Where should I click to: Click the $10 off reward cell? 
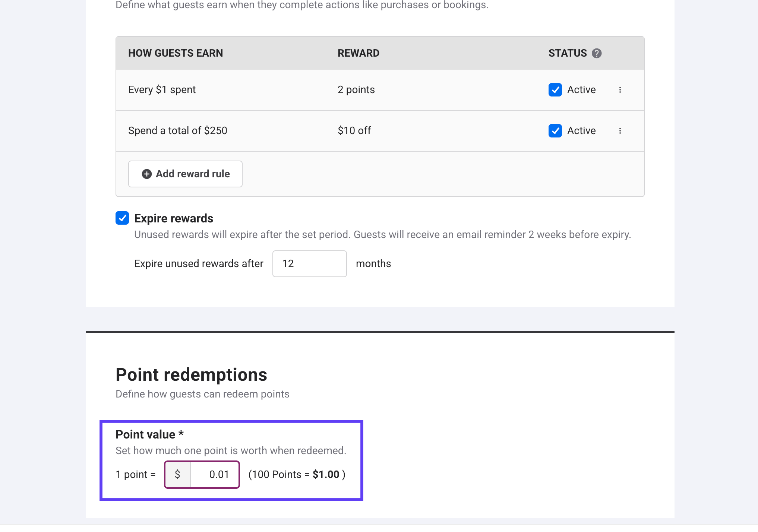point(354,131)
